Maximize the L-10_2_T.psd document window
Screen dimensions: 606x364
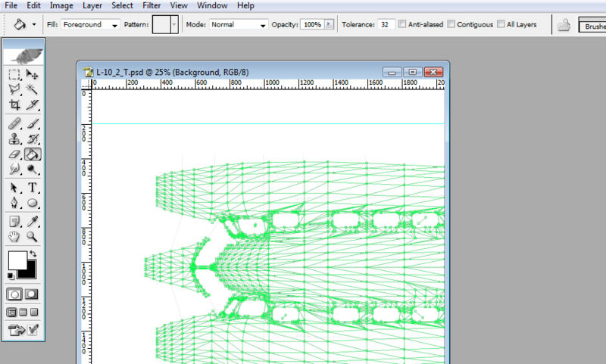[x=412, y=72]
